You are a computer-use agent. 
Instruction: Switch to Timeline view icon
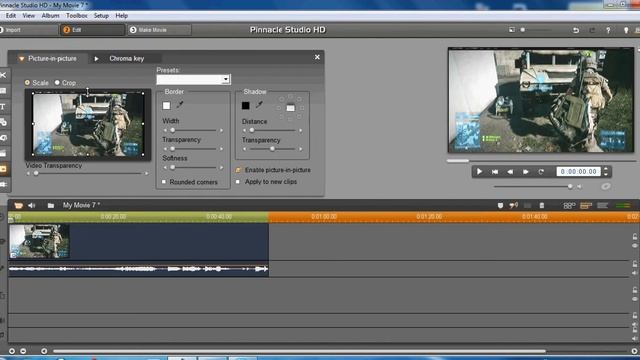(x=586, y=205)
